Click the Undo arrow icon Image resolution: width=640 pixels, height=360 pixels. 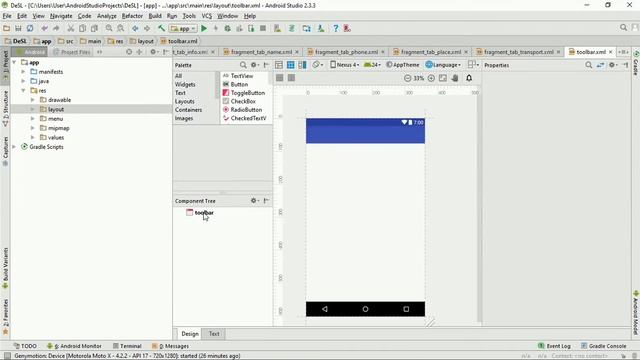click(44, 29)
